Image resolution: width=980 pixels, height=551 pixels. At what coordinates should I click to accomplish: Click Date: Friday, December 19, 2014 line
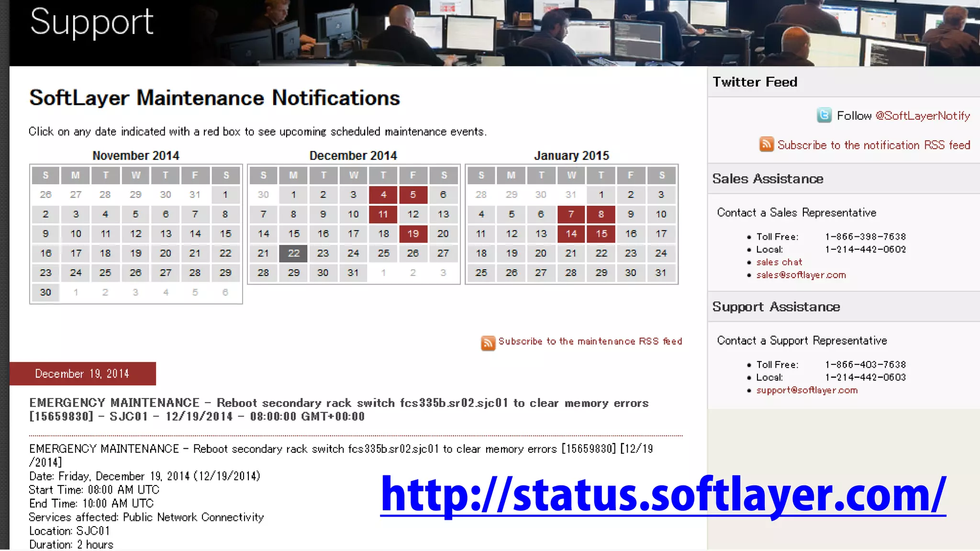[x=145, y=476]
